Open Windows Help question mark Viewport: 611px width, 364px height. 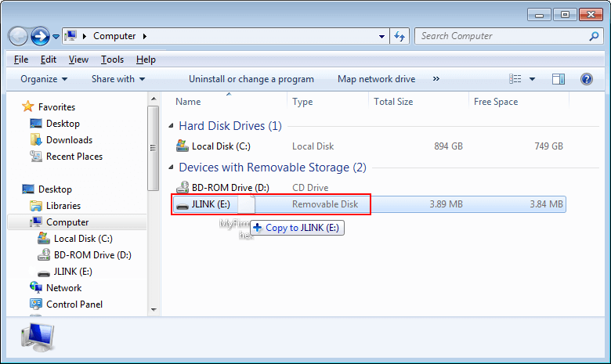point(587,79)
